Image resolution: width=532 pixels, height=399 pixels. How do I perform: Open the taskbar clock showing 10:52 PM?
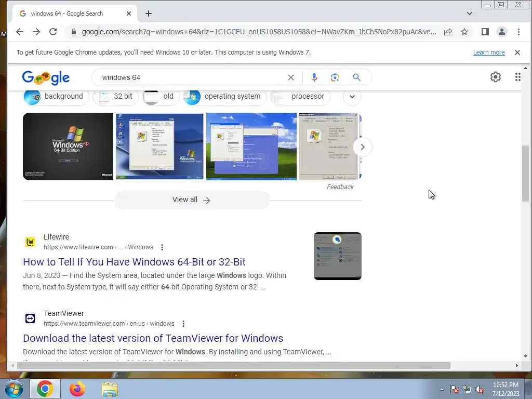coord(506,389)
